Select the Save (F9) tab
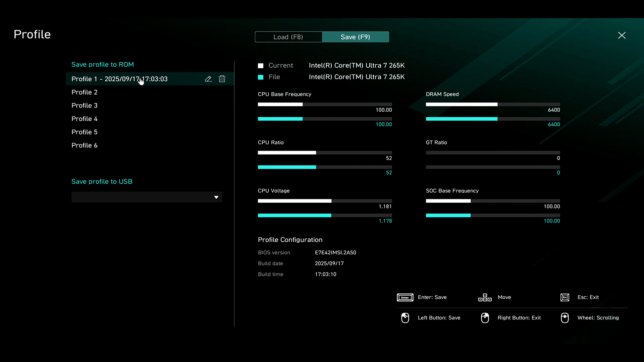Image resolution: width=644 pixels, height=362 pixels. [355, 37]
